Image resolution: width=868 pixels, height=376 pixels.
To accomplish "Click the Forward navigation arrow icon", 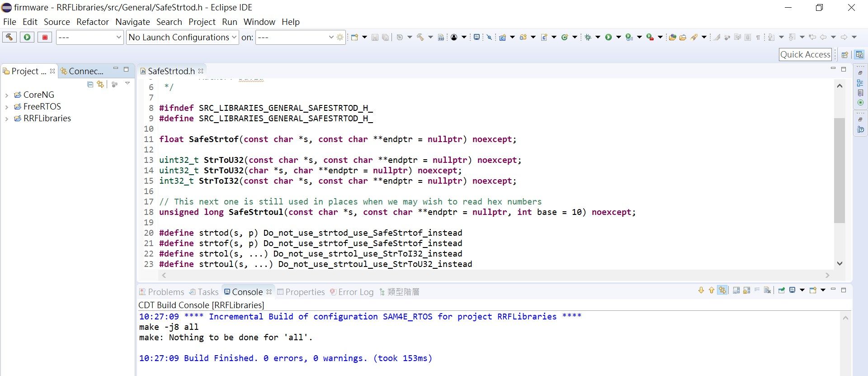I will [x=844, y=37].
